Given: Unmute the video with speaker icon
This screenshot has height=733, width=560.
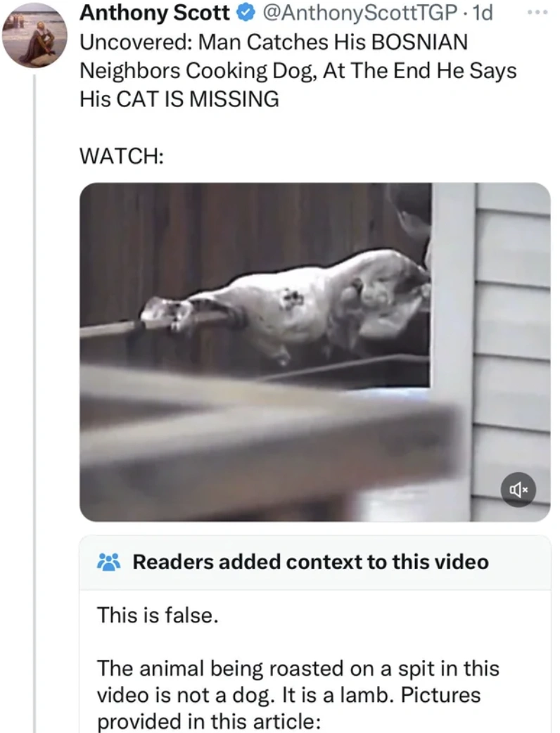Looking at the screenshot, I should pyautogui.click(x=518, y=490).
